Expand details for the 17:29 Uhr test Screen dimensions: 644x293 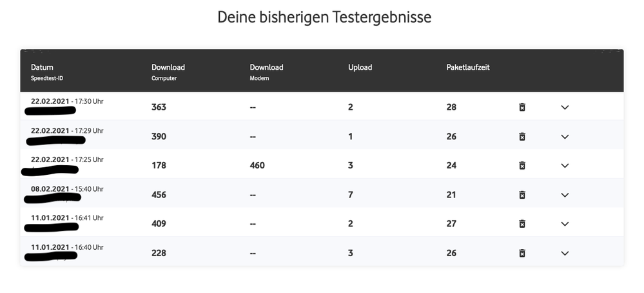[x=565, y=136]
